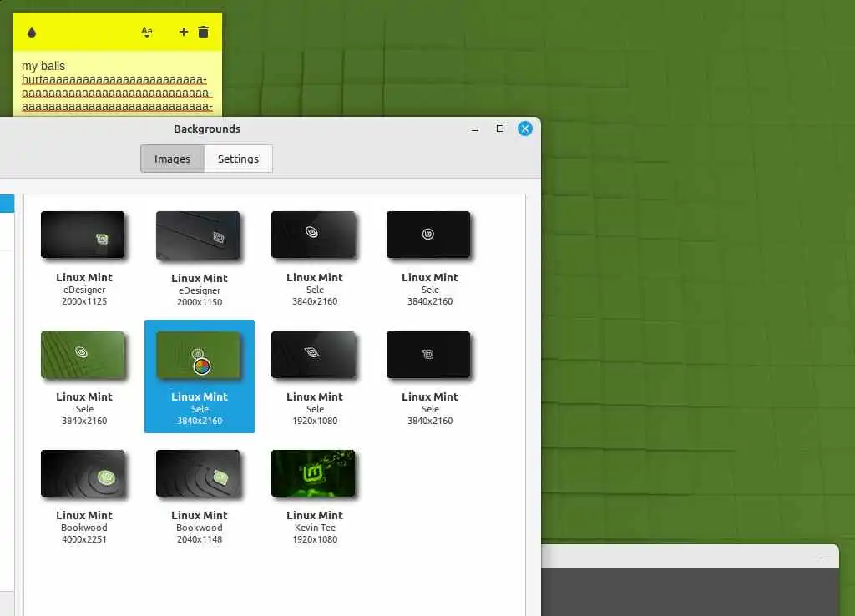The height and width of the screenshot is (616, 855).
Task: Click the '4000x2251' resolution label
Action: pyautogui.click(x=84, y=539)
